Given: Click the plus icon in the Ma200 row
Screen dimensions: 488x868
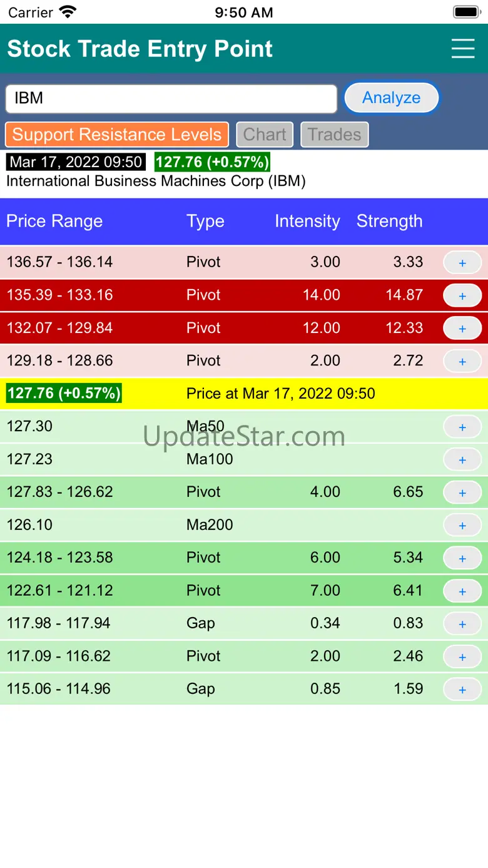Looking at the screenshot, I should point(462,525).
